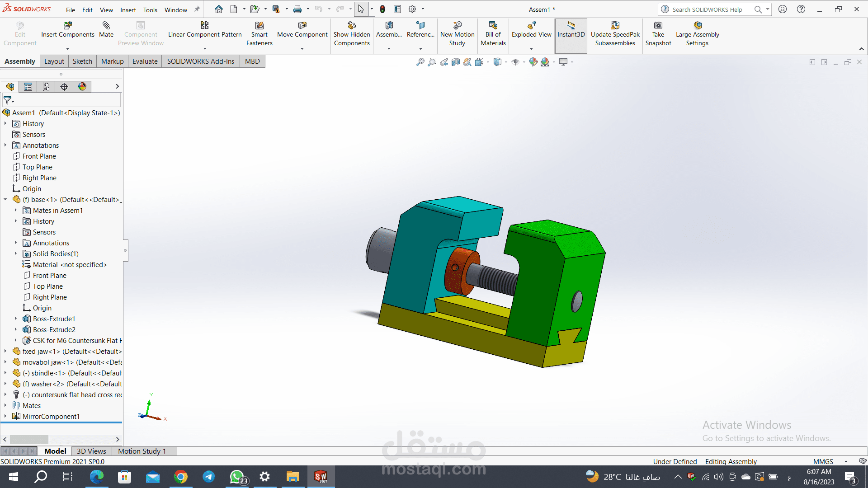Expand MirrorComponent1

pyautogui.click(x=5, y=416)
